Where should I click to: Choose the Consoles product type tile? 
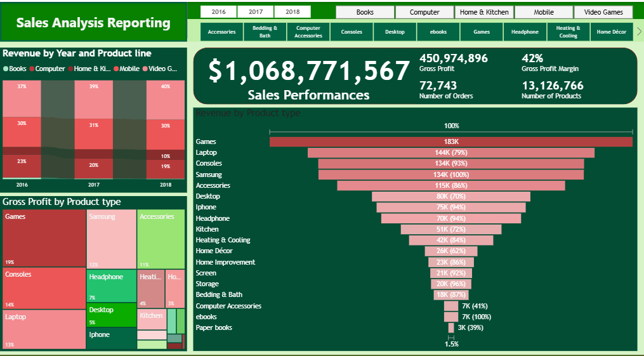pyautogui.click(x=352, y=32)
